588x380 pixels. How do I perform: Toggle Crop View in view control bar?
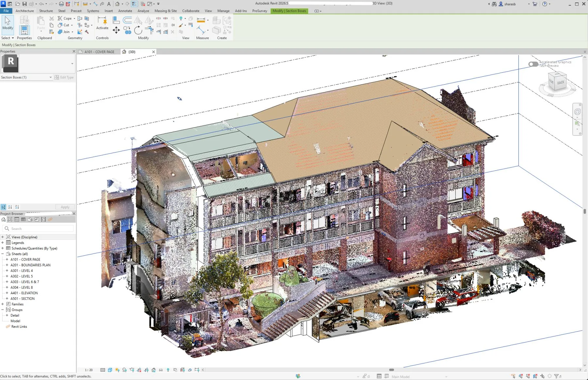coord(139,370)
